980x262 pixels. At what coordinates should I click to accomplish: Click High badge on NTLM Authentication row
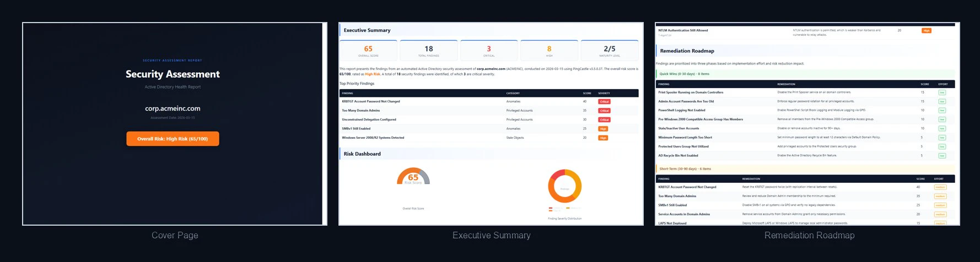(927, 31)
